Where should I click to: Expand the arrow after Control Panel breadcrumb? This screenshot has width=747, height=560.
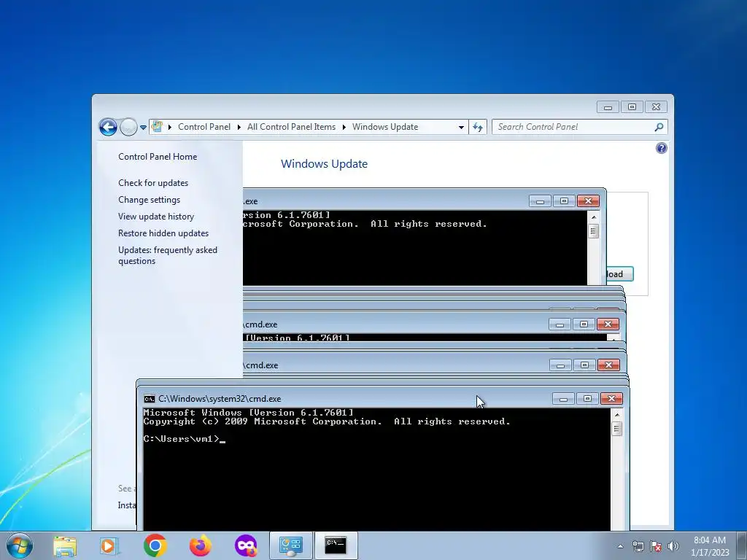239,127
